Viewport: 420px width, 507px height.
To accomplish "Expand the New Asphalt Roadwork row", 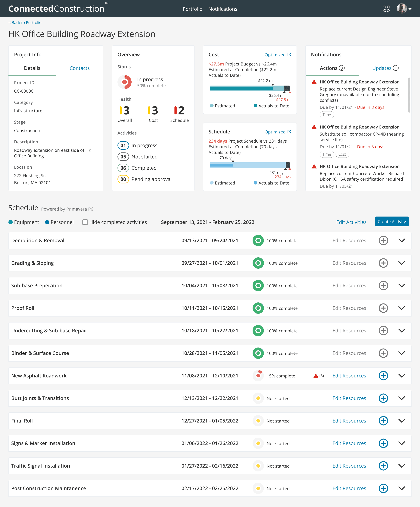I will 401,376.
